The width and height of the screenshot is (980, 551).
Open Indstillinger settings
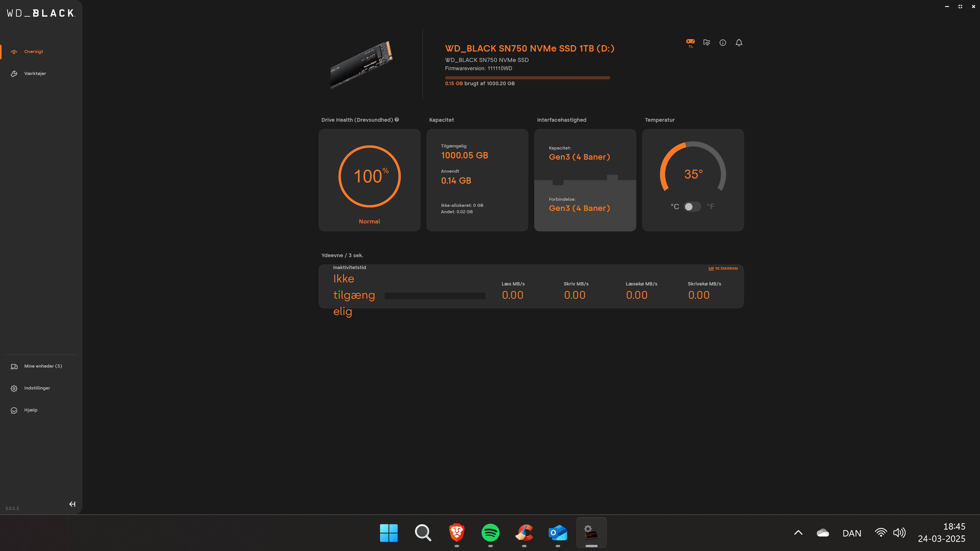[x=37, y=388]
